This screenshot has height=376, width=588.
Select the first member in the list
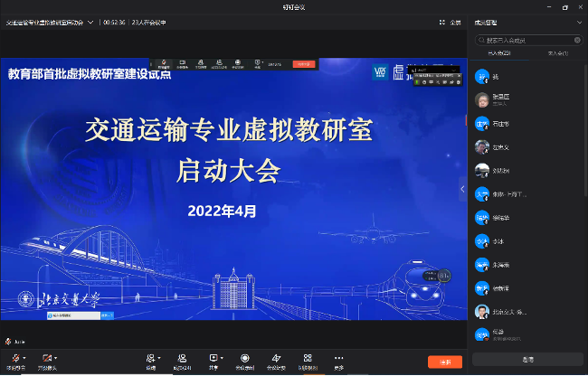coord(526,77)
